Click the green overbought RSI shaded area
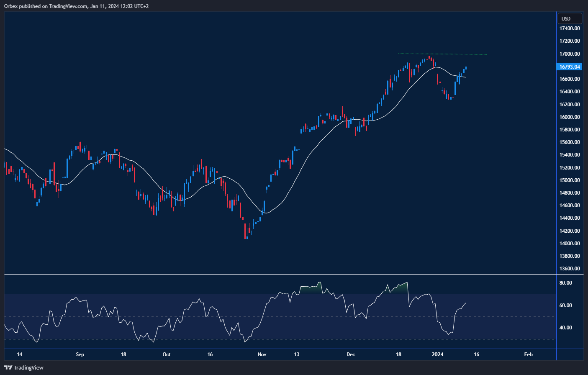 311,289
